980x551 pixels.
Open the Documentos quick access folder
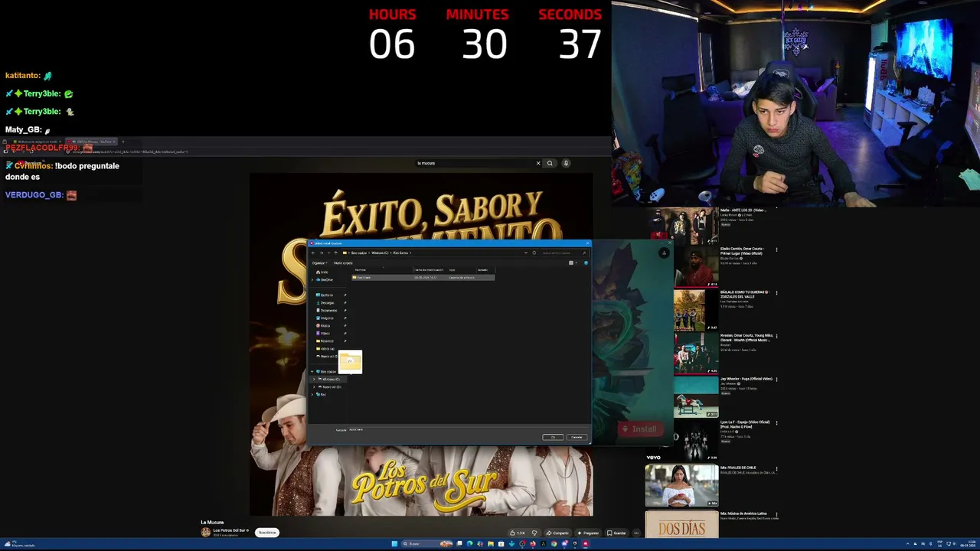tap(328, 310)
